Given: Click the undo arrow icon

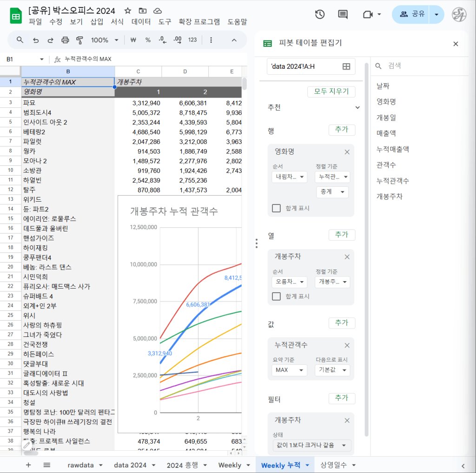Looking at the screenshot, I should [x=36, y=40].
